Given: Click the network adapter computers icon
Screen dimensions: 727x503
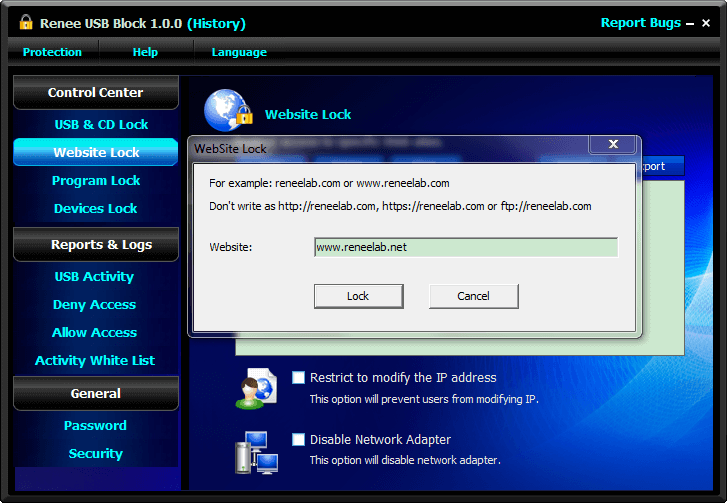Looking at the screenshot, I should [254, 450].
